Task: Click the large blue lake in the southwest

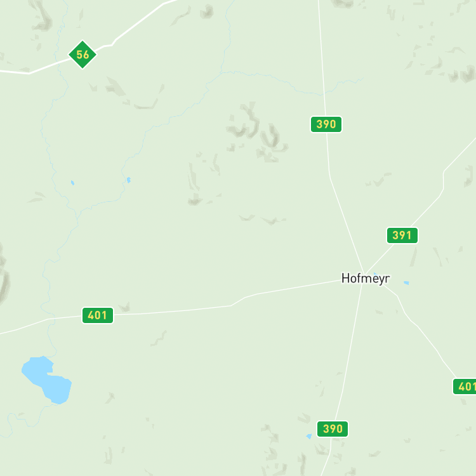Action: click(x=46, y=380)
